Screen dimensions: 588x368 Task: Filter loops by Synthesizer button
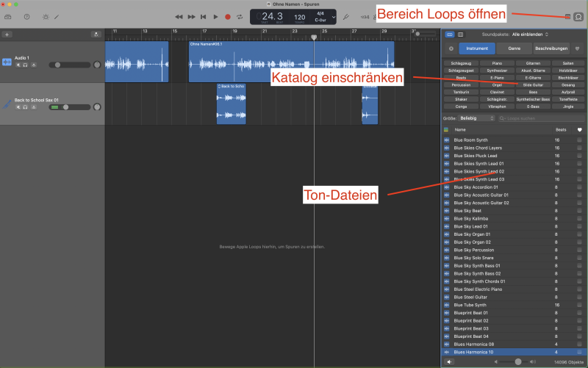point(497,71)
